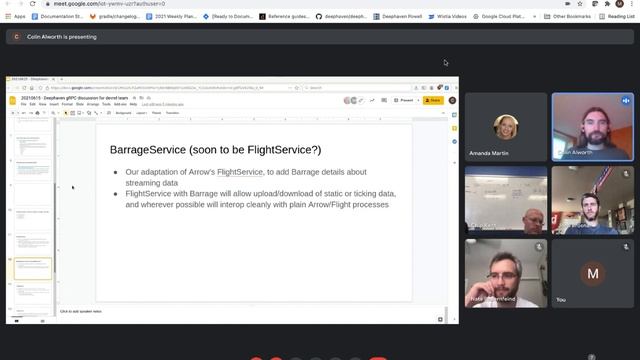Select the text box tool

(x=73, y=113)
